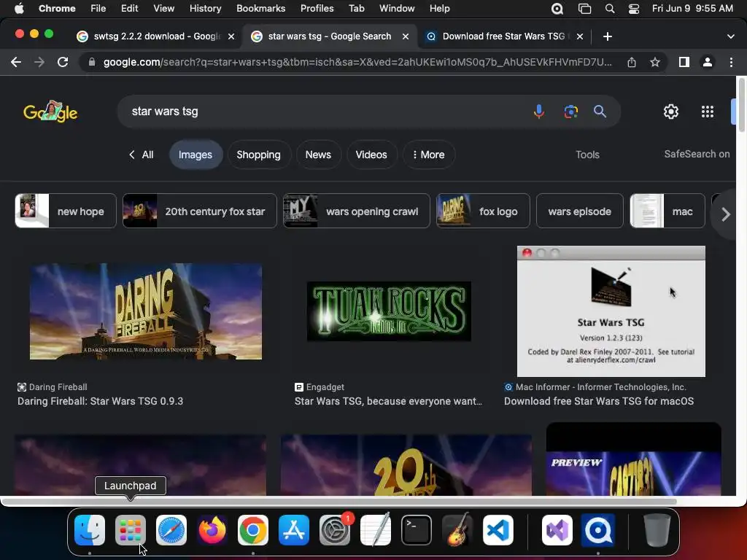Screen dimensions: 747x560
Task: Click the 'mac' suggestion chip
Action: tap(667, 211)
